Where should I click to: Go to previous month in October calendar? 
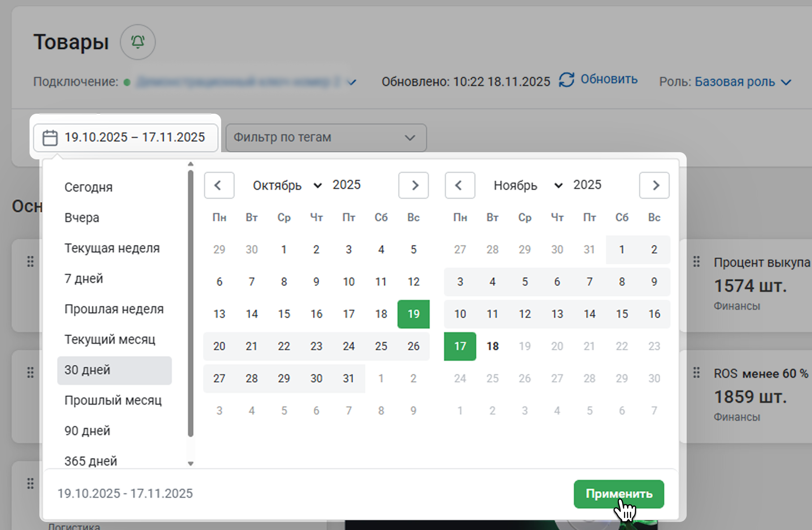click(219, 185)
